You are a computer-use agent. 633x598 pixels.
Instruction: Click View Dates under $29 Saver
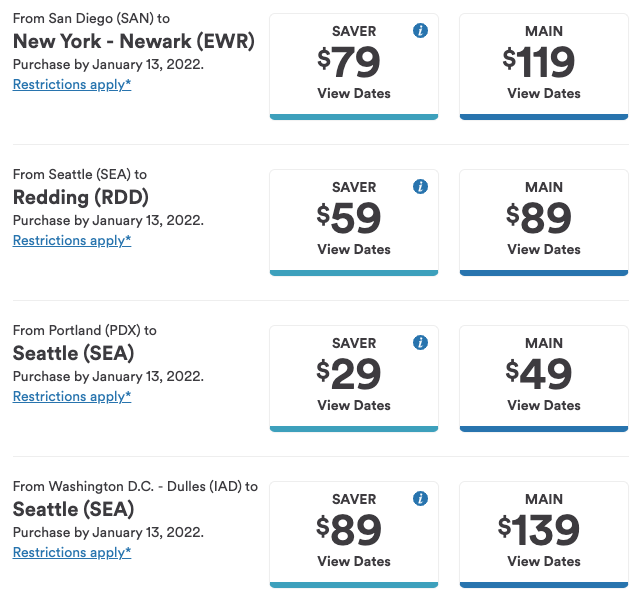(354, 405)
